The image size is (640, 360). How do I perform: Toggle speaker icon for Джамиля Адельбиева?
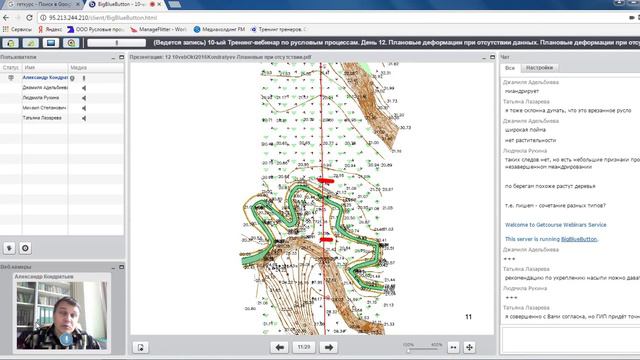[x=84, y=88]
